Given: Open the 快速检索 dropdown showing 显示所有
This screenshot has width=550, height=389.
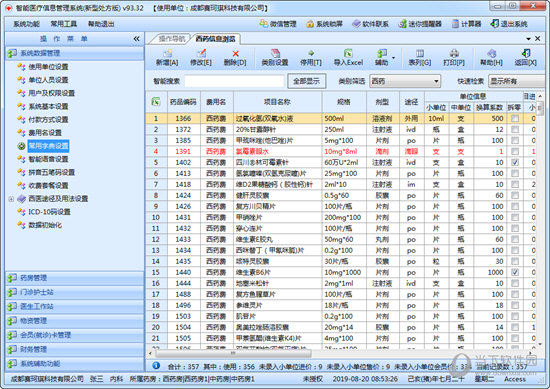Looking at the screenshot, I should tap(516, 81).
